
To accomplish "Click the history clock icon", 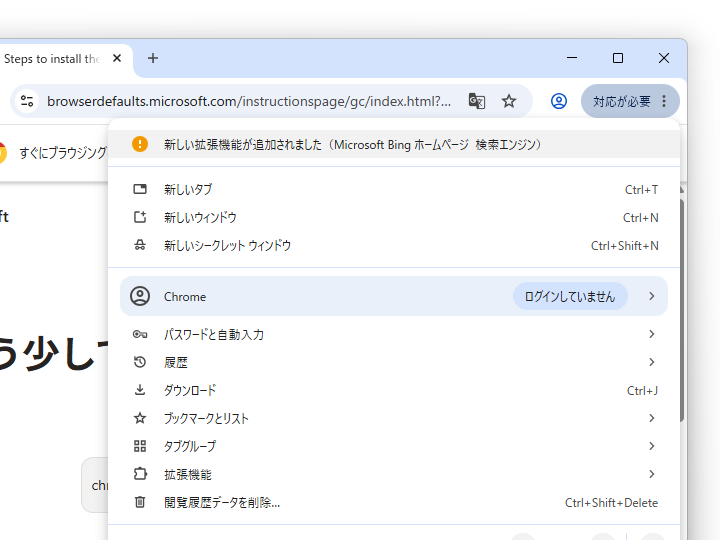I will click(140, 362).
